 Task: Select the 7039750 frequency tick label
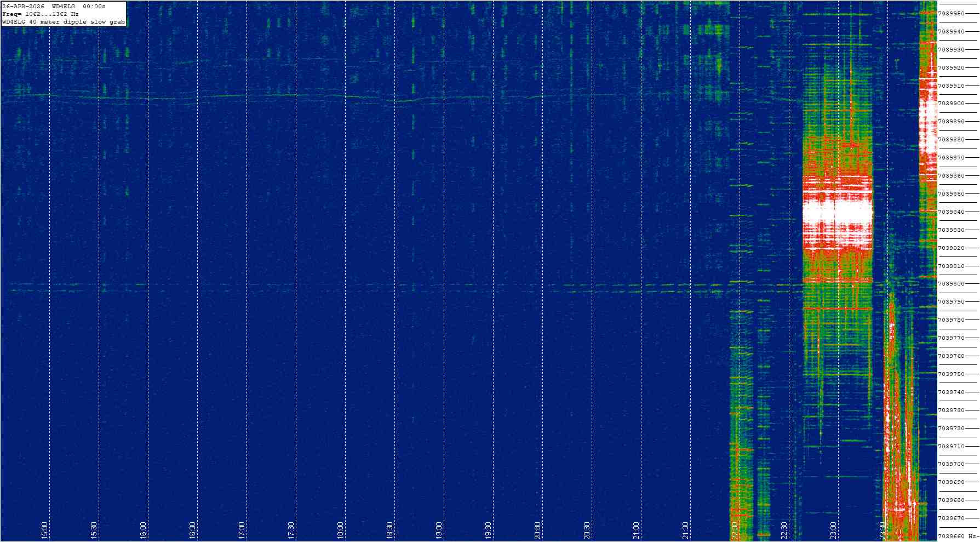coord(952,374)
